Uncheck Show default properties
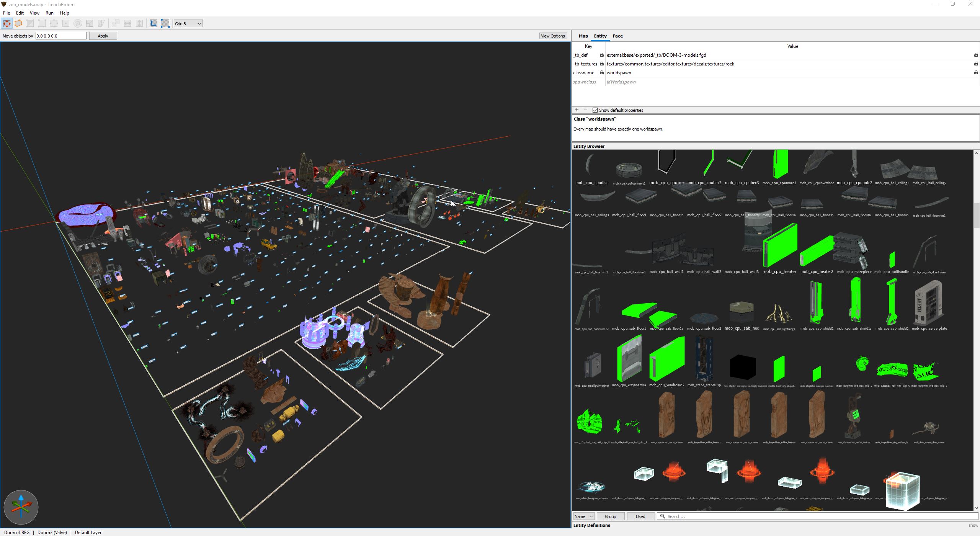980x536 pixels. click(595, 110)
